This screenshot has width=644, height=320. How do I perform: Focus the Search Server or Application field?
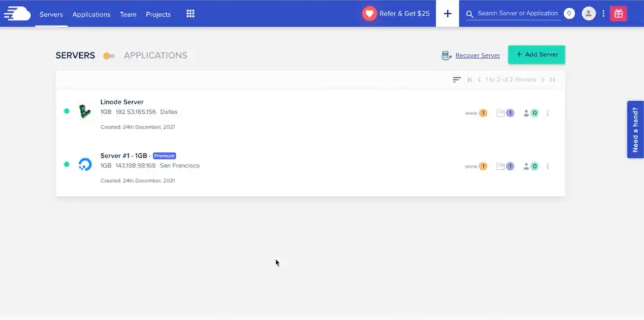[x=518, y=14]
